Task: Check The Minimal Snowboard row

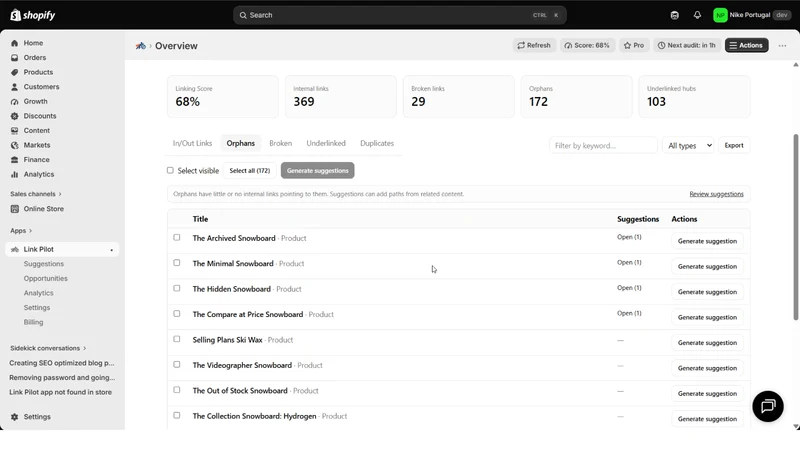Action: (177, 263)
